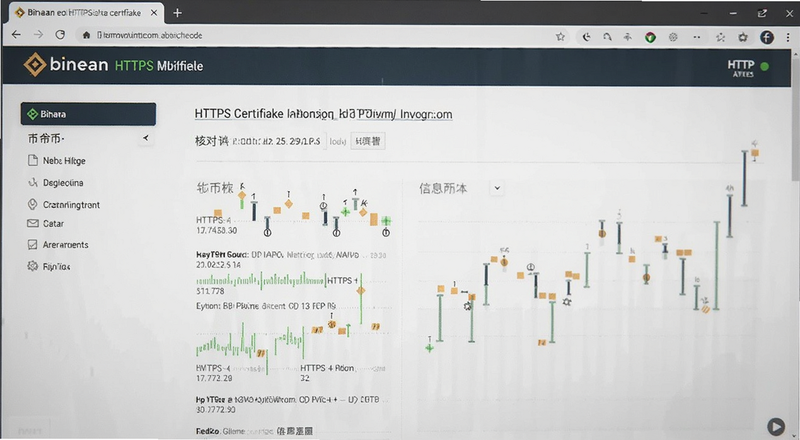This screenshot has height=440, width=800.
Task: Open the browser three-dot menu
Action: click(789, 37)
